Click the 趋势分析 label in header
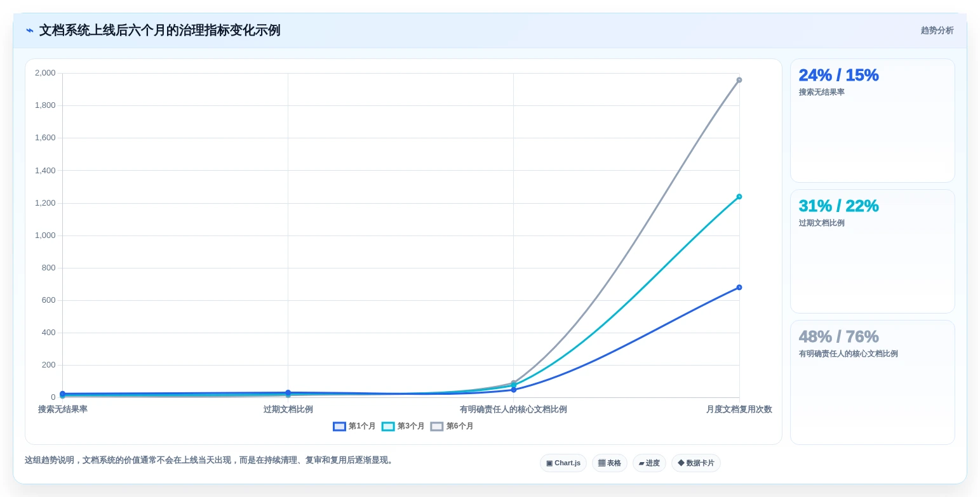The image size is (980, 497). (937, 30)
